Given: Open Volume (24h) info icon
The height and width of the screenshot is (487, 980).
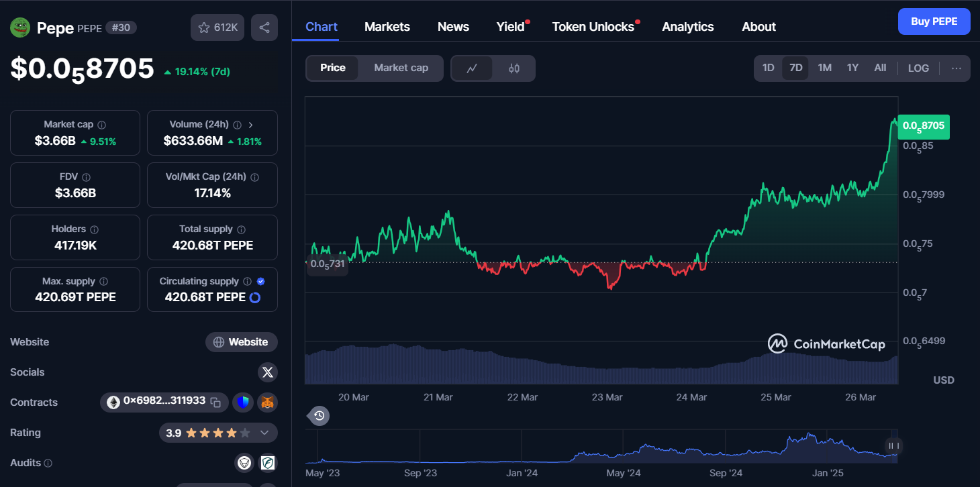Looking at the screenshot, I should tap(237, 125).
